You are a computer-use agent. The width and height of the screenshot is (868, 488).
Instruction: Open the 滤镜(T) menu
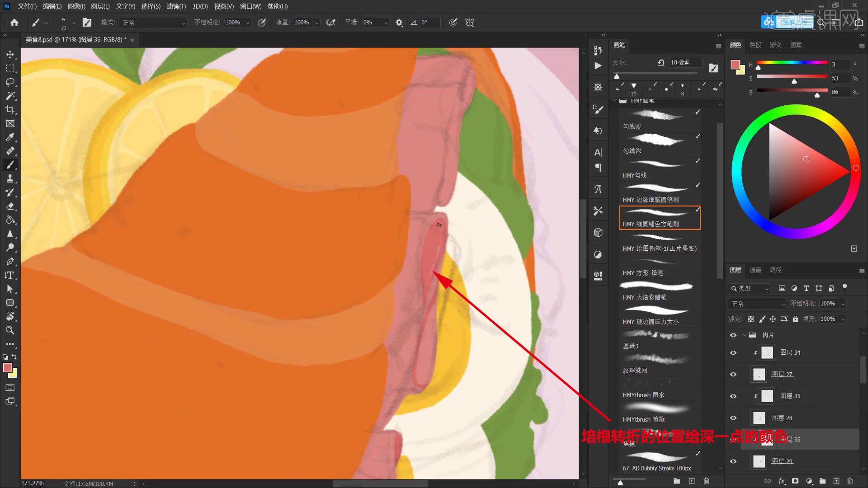coord(176,6)
